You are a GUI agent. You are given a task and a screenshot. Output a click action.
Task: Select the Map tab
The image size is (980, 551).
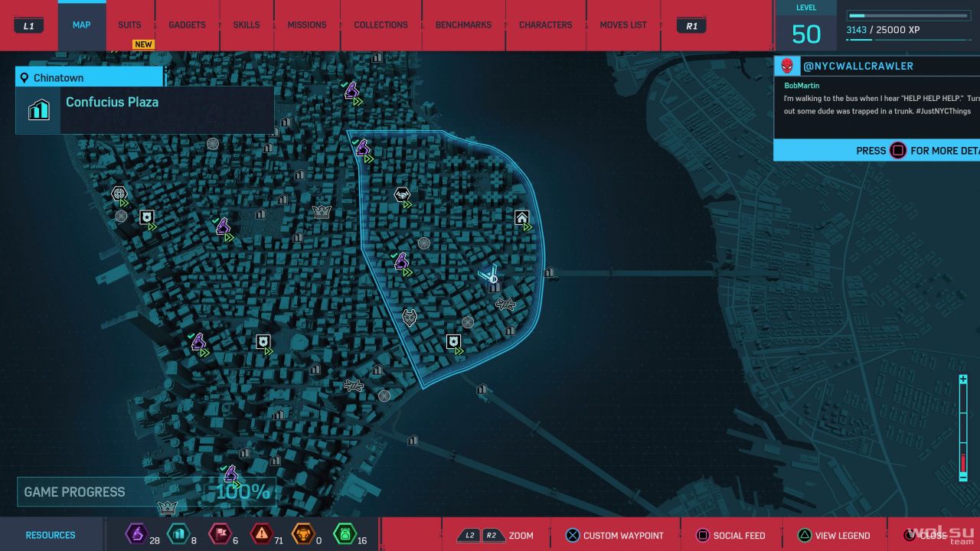(x=81, y=25)
